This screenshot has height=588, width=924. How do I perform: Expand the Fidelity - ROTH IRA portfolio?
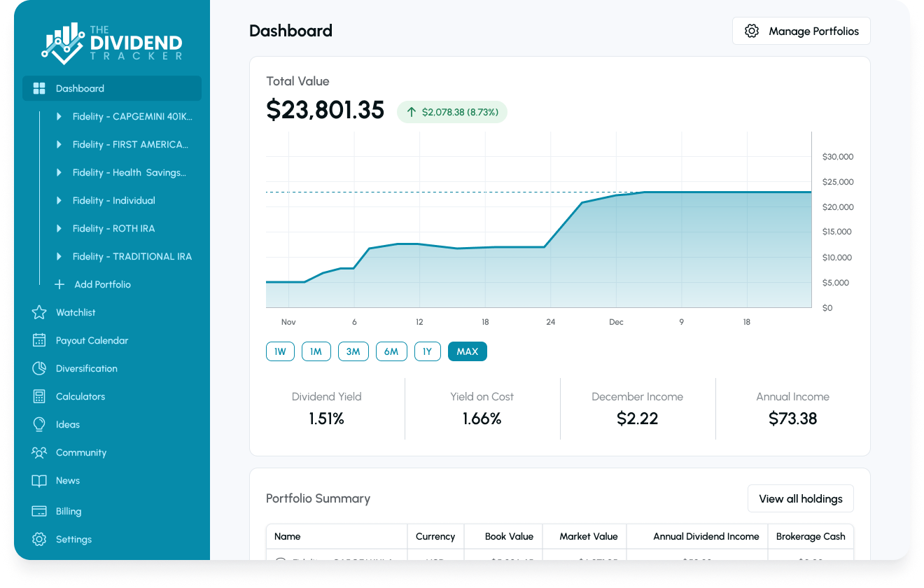pyautogui.click(x=59, y=228)
